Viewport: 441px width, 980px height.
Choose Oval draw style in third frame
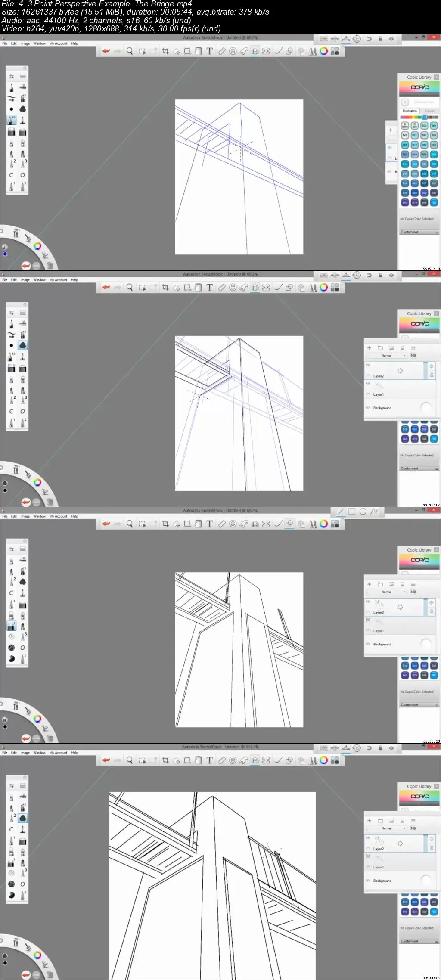pyautogui.click(x=363, y=512)
